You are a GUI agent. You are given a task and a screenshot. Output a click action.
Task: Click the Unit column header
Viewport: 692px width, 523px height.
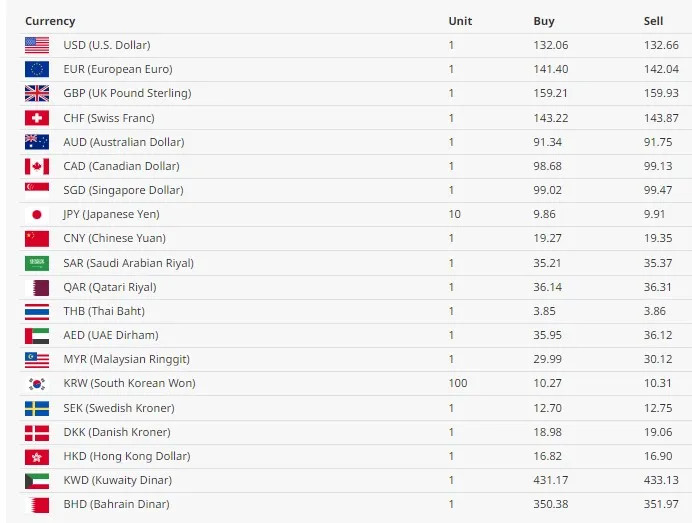[460, 21]
